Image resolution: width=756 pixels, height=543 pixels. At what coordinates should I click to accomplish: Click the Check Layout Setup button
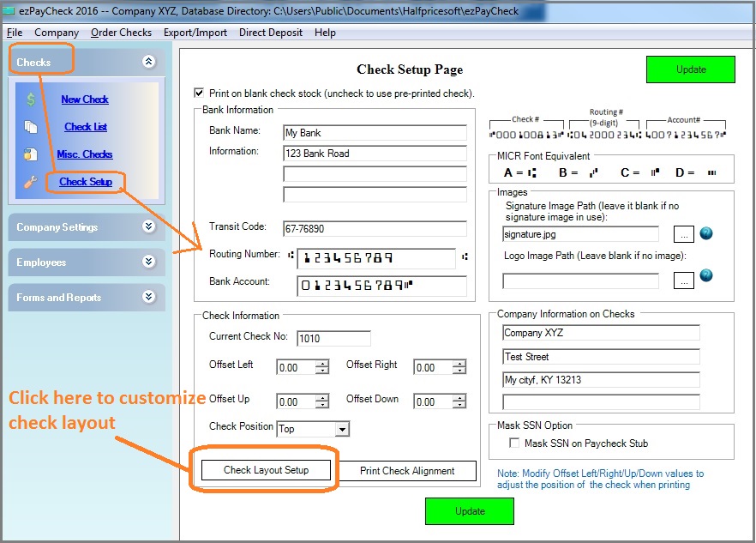click(x=265, y=470)
